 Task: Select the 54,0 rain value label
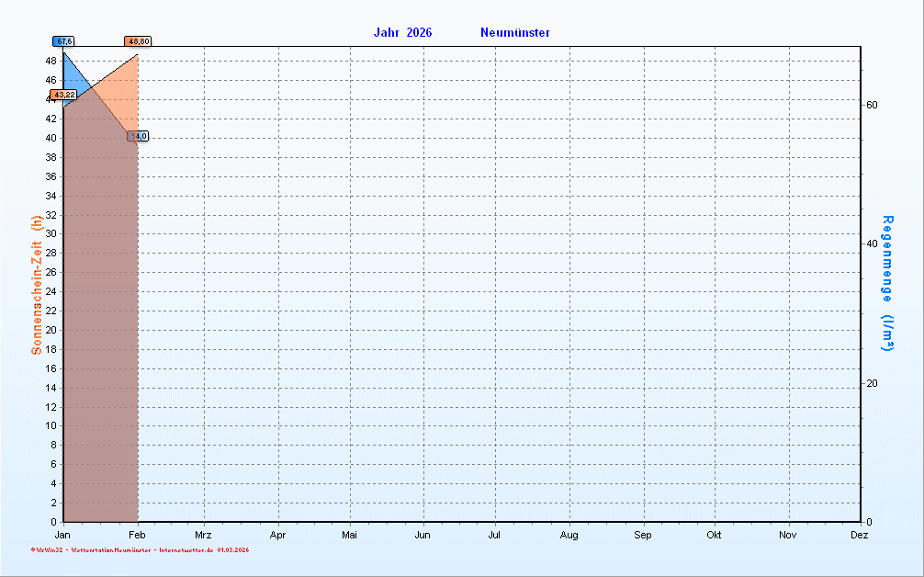coord(138,136)
